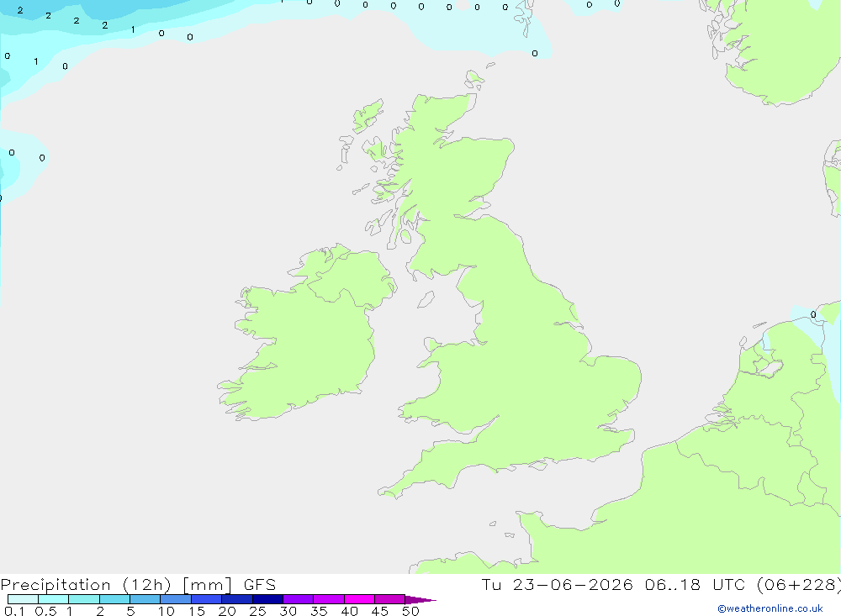Select the legend swatch between 2 and 5
Viewport: 841px width, 616px height.
pyautogui.click(x=114, y=599)
